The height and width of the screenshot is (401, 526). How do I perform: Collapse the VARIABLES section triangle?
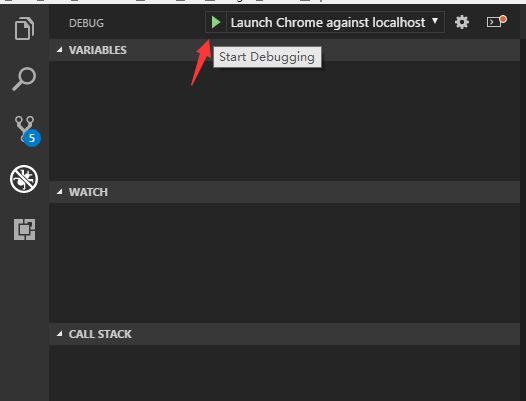pyautogui.click(x=60, y=50)
